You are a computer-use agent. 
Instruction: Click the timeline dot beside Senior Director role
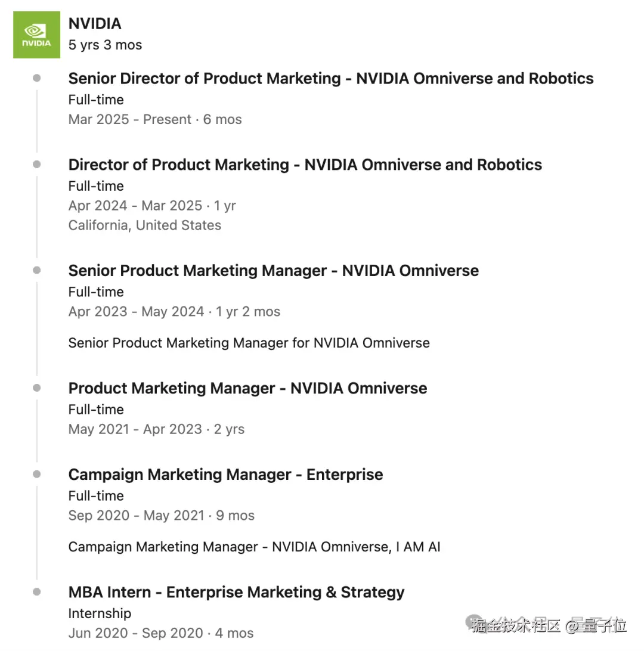[37, 78]
